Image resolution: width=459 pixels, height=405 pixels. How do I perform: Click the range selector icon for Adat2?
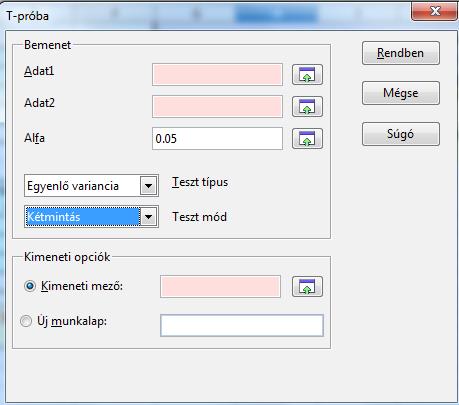click(x=307, y=106)
